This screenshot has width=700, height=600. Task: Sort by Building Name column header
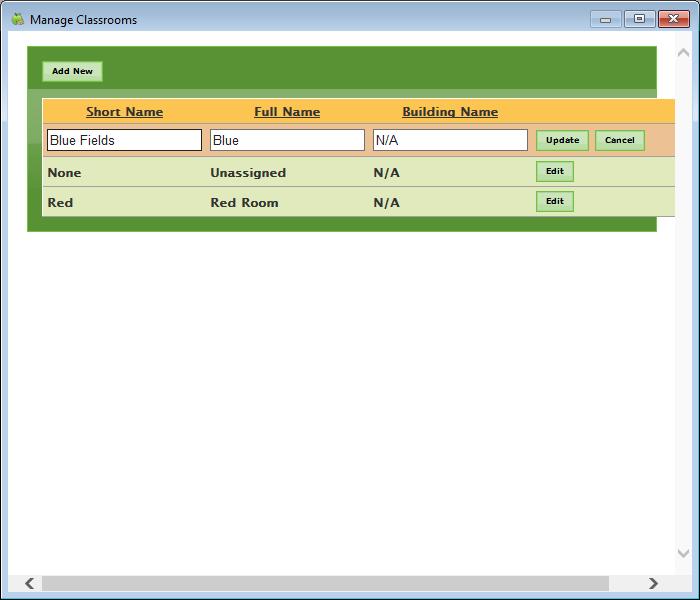[x=450, y=112]
